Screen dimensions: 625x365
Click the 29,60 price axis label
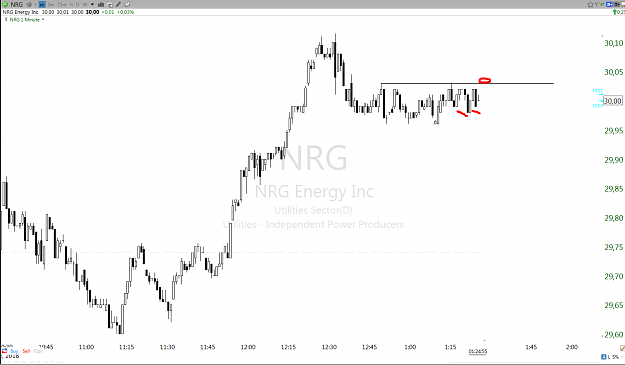click(x=613, y=335)
